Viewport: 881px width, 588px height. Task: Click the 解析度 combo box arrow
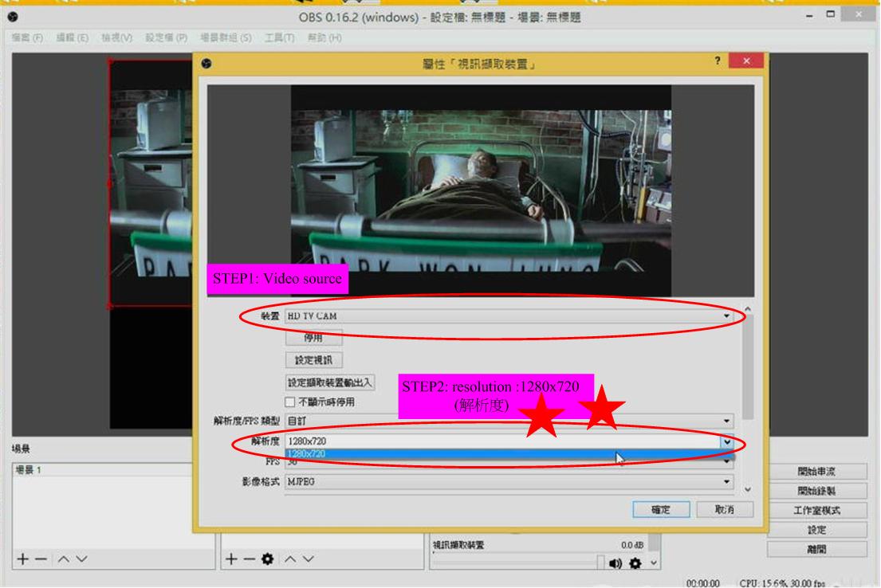pos(727,442)
